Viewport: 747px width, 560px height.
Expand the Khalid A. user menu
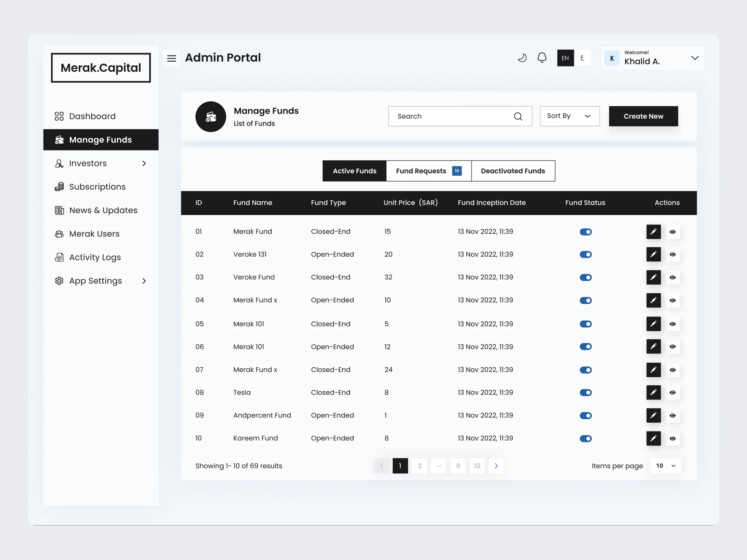[x=695, y=58]
